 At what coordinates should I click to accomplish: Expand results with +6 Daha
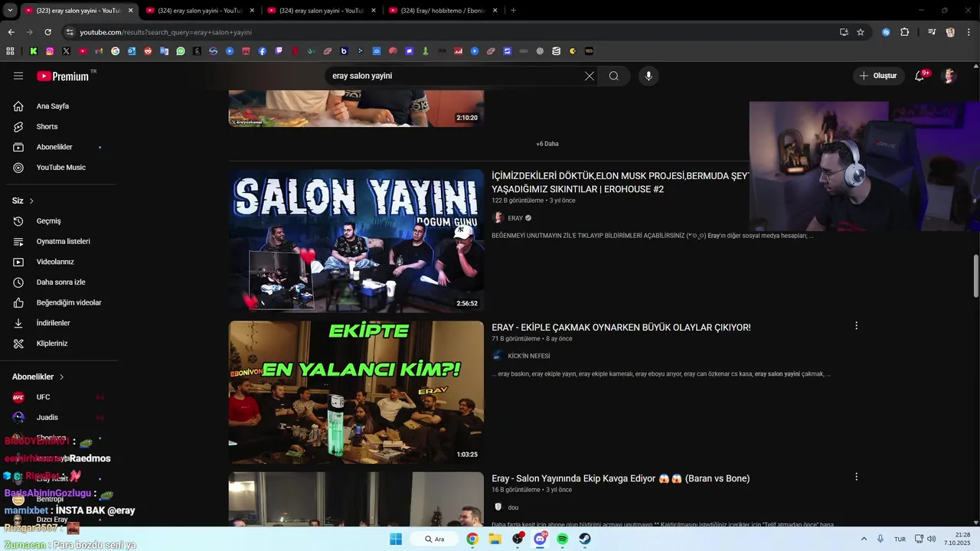547,144
